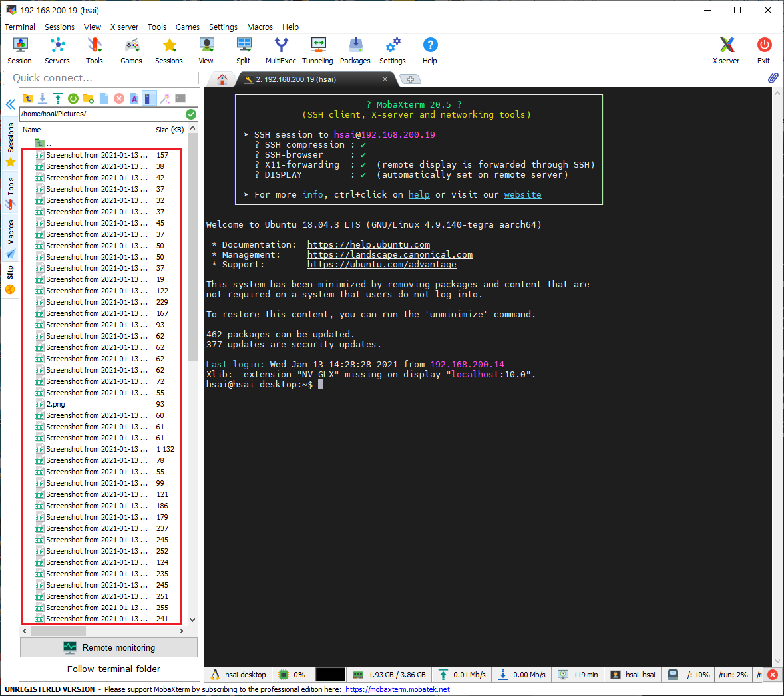Click the red Exit power icon
The image size is (784, 696).
pos(763,51)
